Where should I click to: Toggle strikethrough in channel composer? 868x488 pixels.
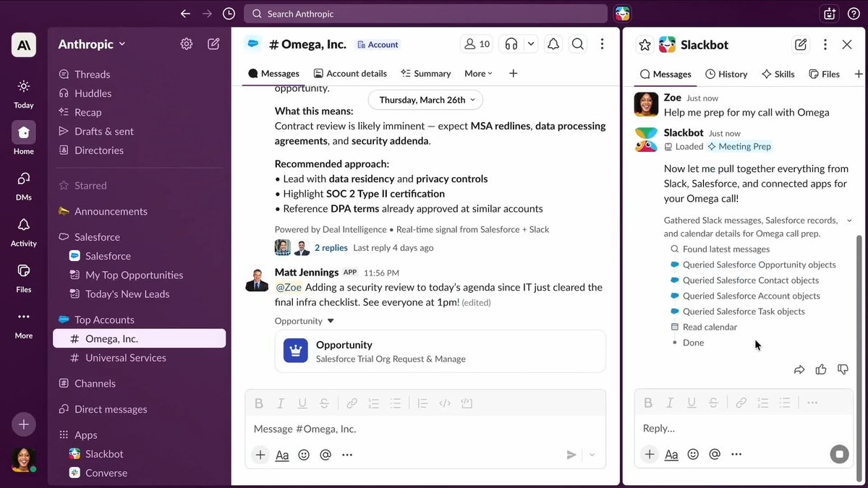[x=325, y=403]
